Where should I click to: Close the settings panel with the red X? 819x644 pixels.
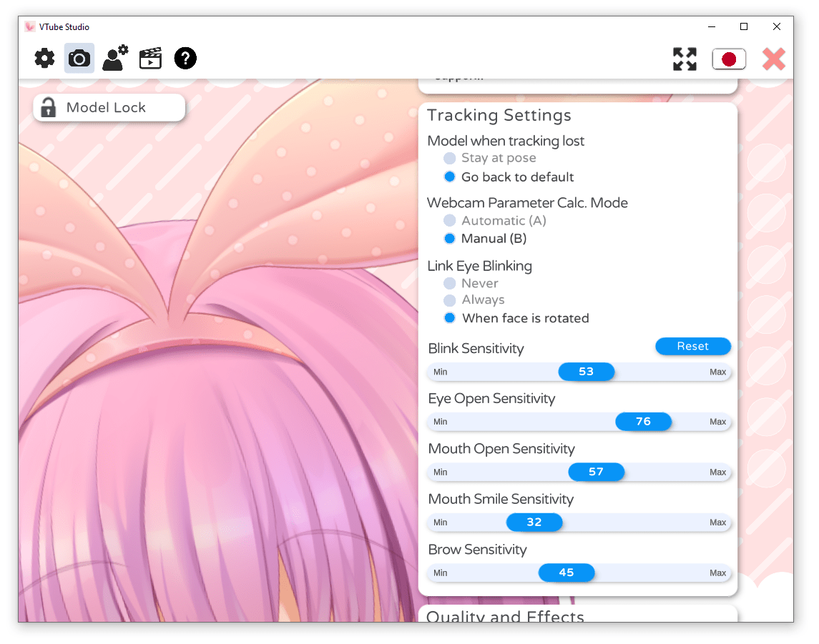pyautogui.click(x=773, y=59)
